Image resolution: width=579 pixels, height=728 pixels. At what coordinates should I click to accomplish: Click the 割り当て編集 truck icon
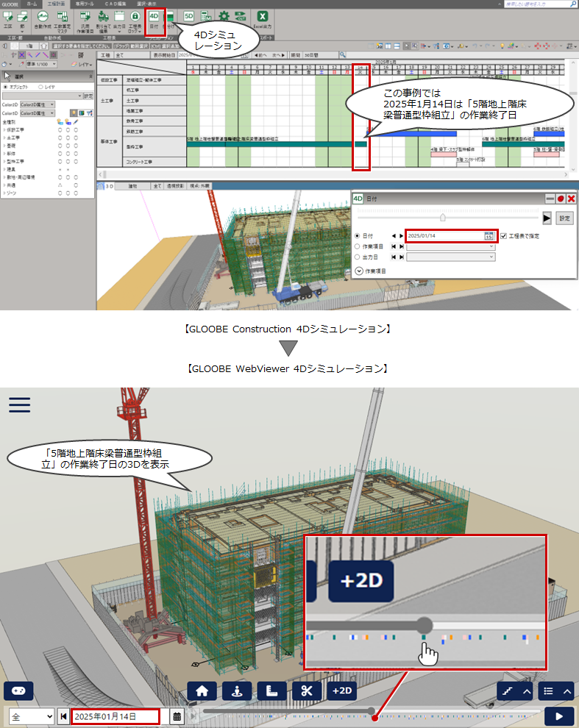[103, 22]
